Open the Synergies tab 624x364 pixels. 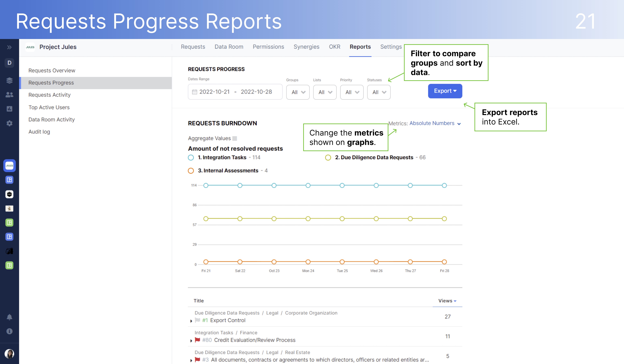point(306,47)
